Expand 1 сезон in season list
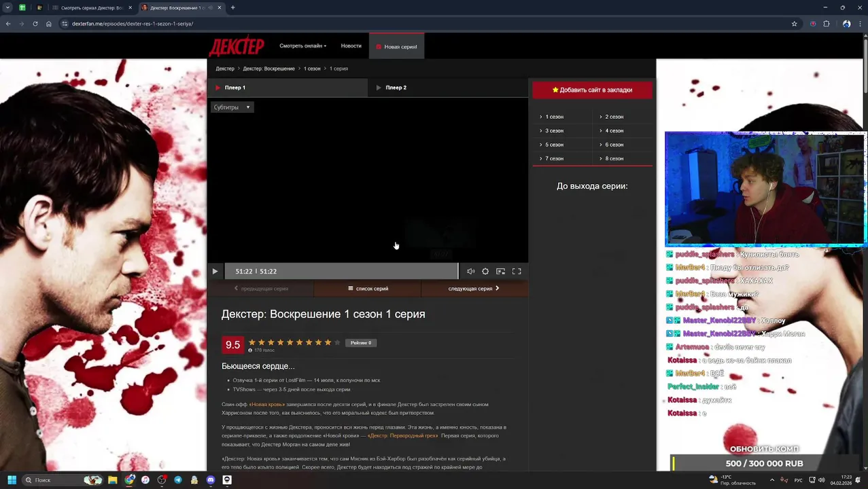868x489 pixels. click(554, 117)
